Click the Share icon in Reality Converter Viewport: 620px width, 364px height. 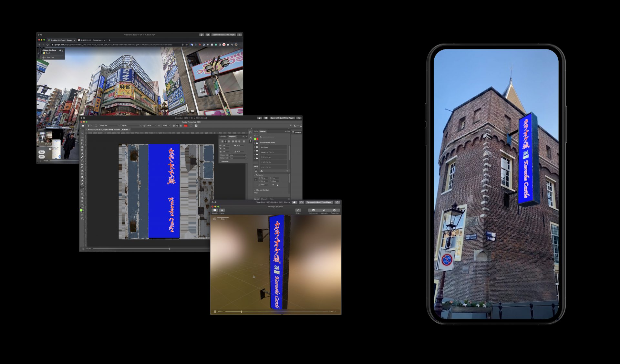[298, 210]
